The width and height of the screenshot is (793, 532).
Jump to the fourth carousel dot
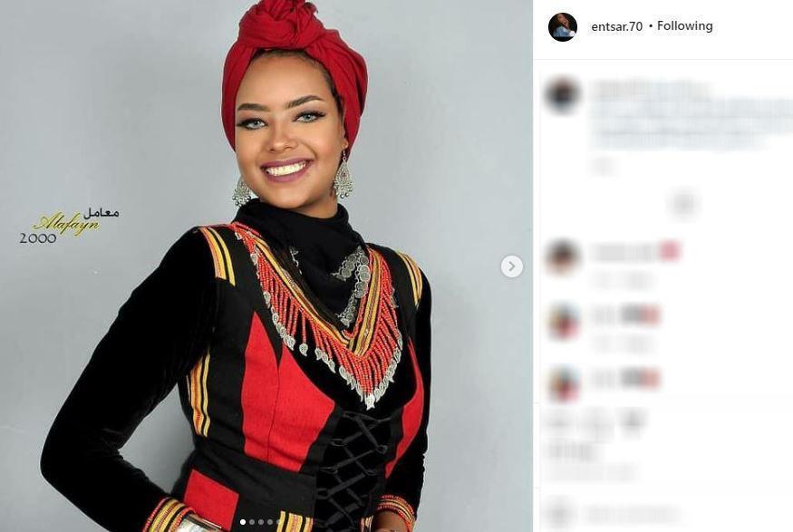click(270, 521)
